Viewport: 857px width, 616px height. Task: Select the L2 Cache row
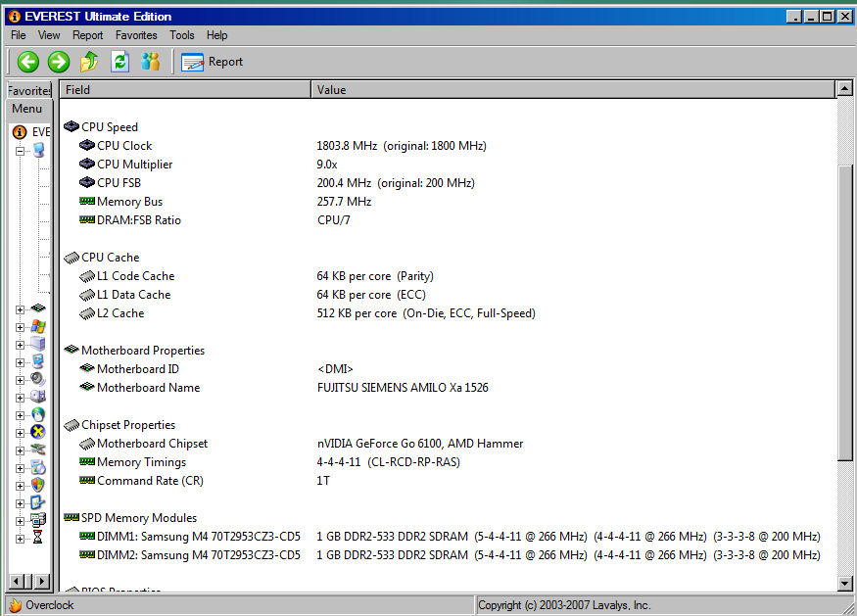coord(447,313)
